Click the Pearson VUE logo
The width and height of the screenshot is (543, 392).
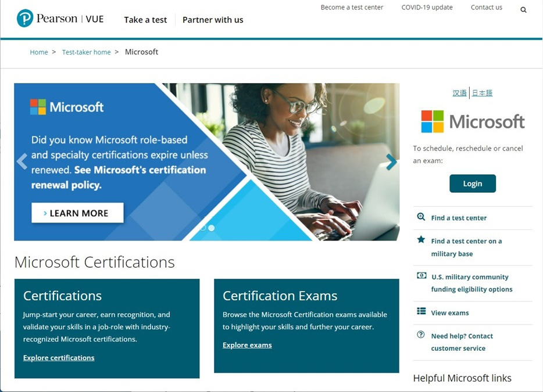tap(60, 18)
